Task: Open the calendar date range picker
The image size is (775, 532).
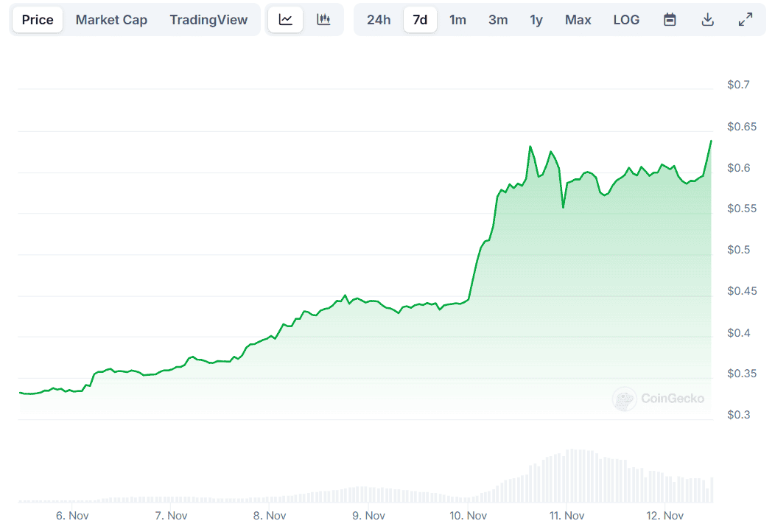Action: click(x=670, y=20)
